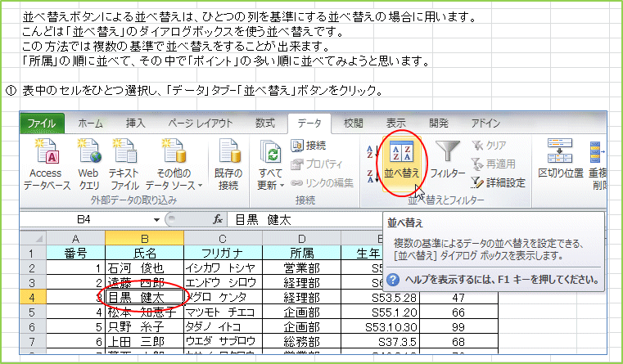Open the Developer (開発) tab
Image resolution: width=623 pixels, height=364 pixels.
pyautogui.click(x=439, y=124)
